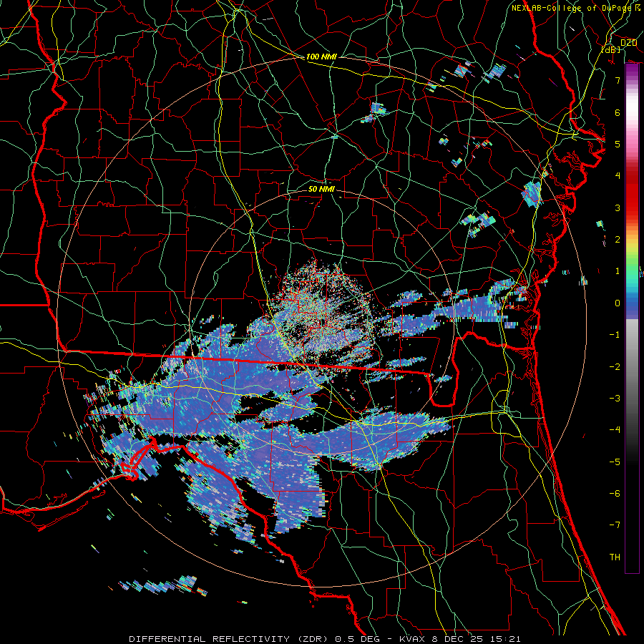
Task: Click the "DIFFERENTIAL REFLECTIVITY (ZDR)" caption text
Action: click(228, 639)
